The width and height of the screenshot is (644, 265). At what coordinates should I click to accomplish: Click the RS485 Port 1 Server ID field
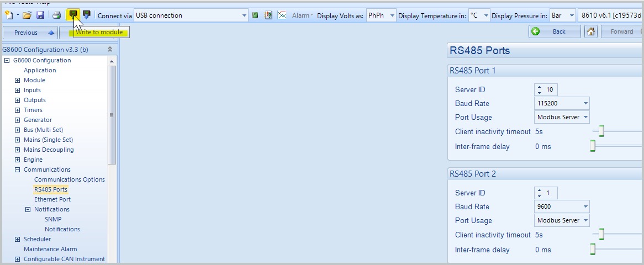(x=550, y=89)
